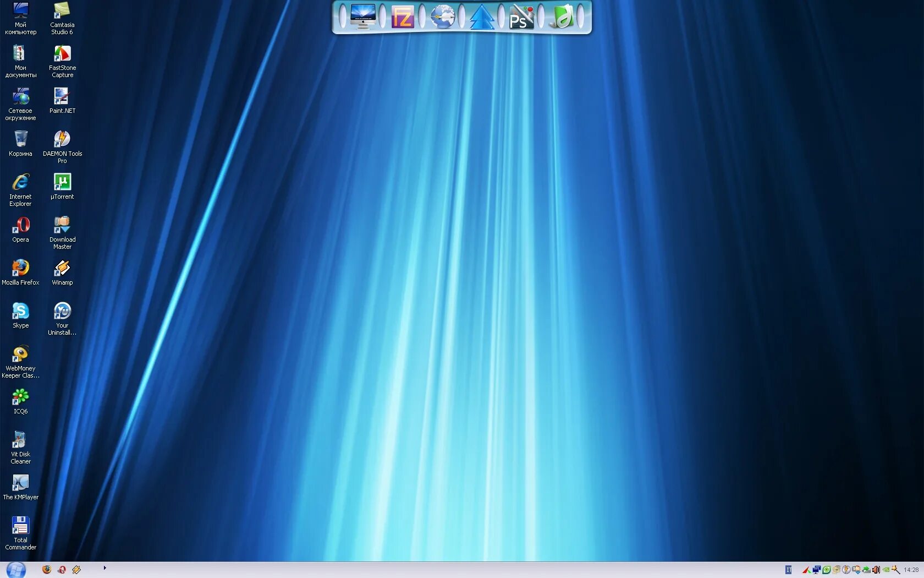Viewport: 924px width, 578px height.
Task: Launch Download Master shortcut
Action: pyautogui.click(x=62, y=233)
